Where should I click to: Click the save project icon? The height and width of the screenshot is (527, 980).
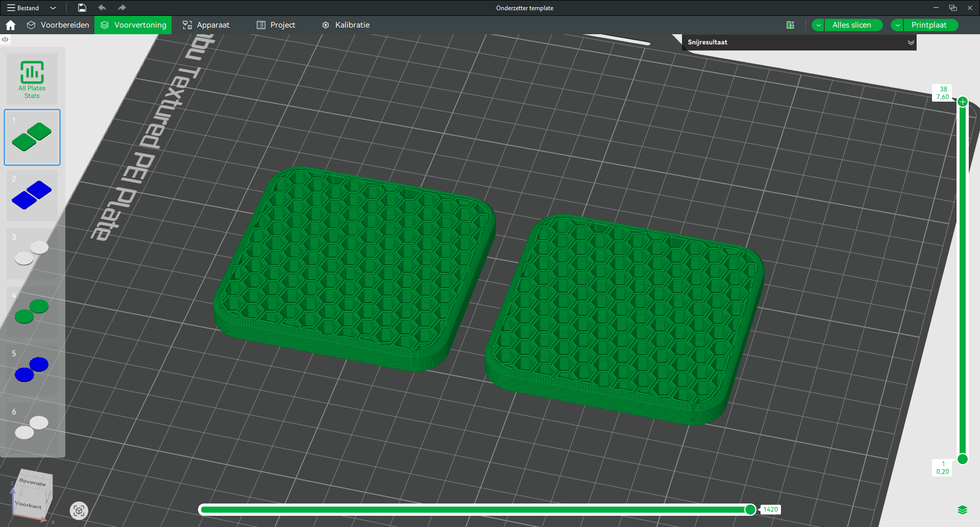82,8
